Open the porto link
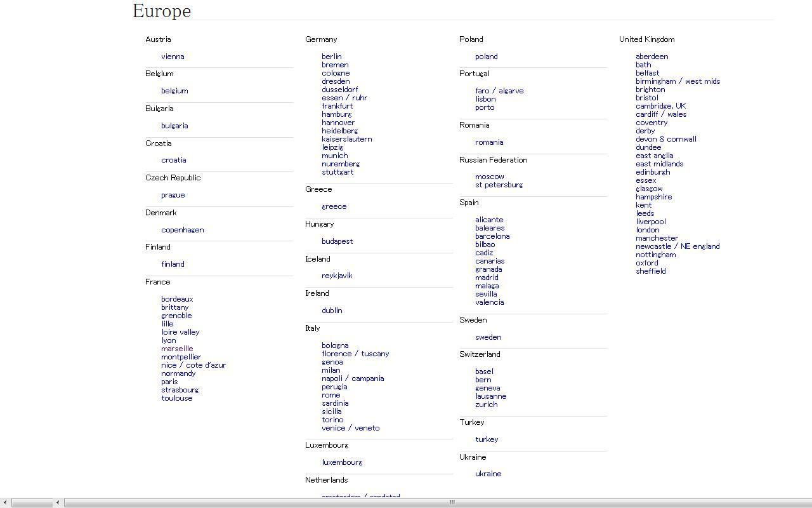The image size is (812, 508). (485, 107)
